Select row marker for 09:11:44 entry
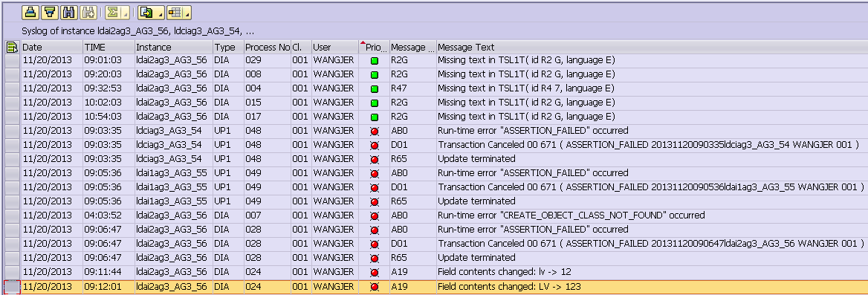The width and height of the screenshot is (868, 295). 12,272
